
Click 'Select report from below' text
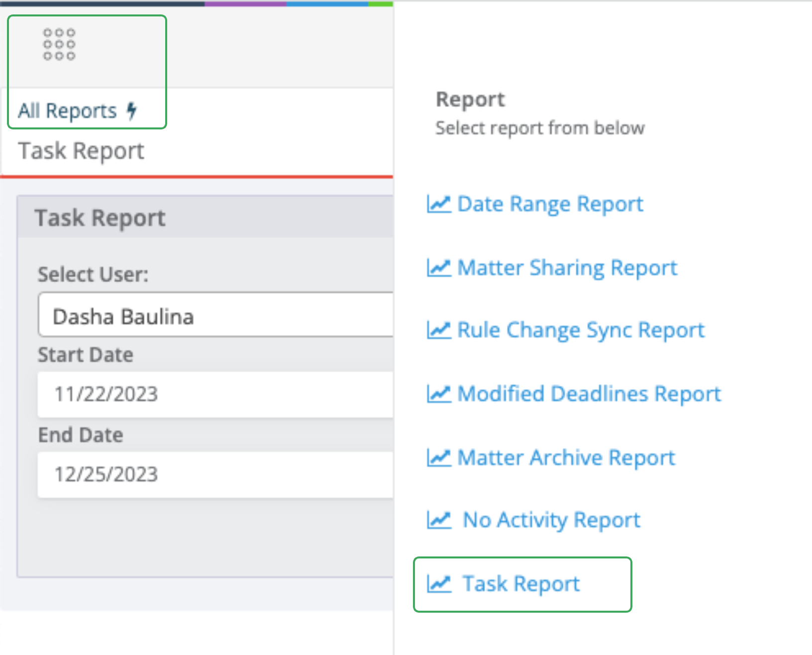tap(540, 128)
